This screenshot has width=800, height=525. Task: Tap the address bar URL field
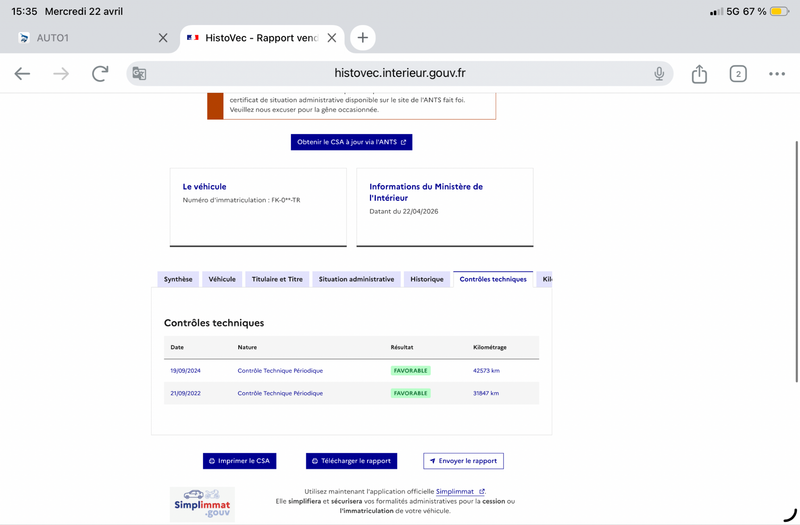[x=400, y=74]
